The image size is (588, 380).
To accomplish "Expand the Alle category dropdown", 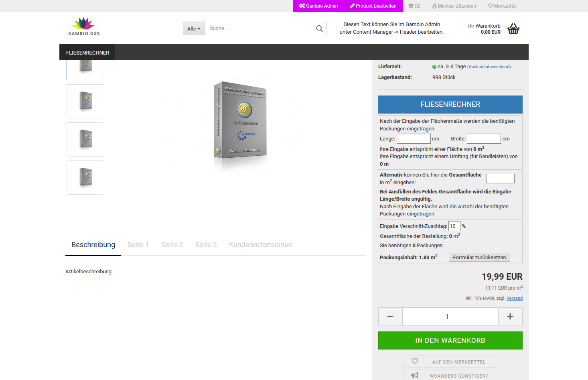I will [194, 28].
